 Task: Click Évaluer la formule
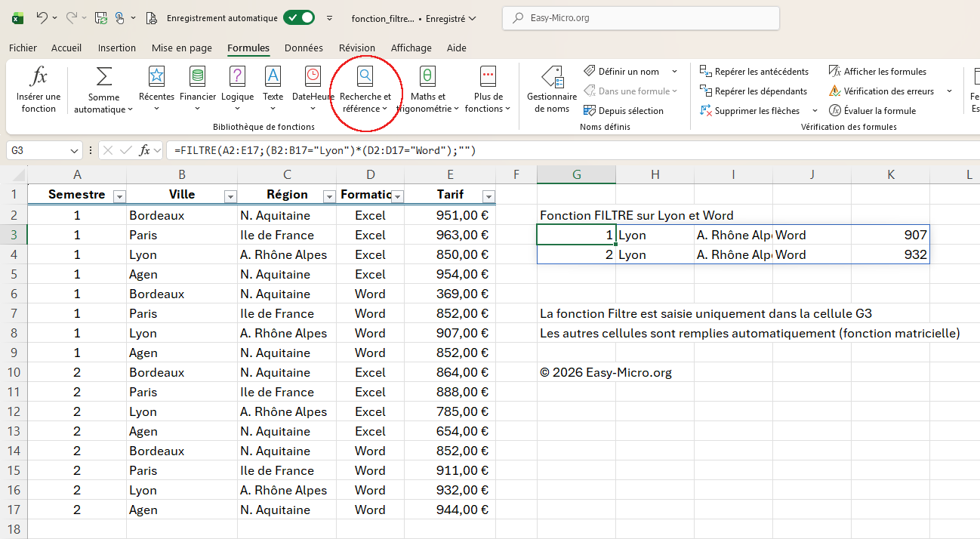pyautogui.click(x=872, y=111)
